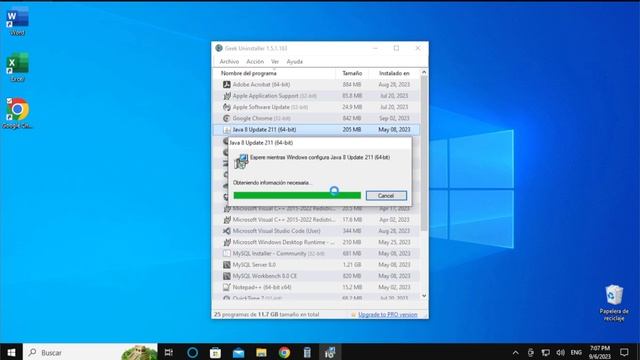Select the MySQL Workbench 8.0 CE entry
Image resolution: width=640 pixels, height=360 pixels.
[x=316, y=276]
